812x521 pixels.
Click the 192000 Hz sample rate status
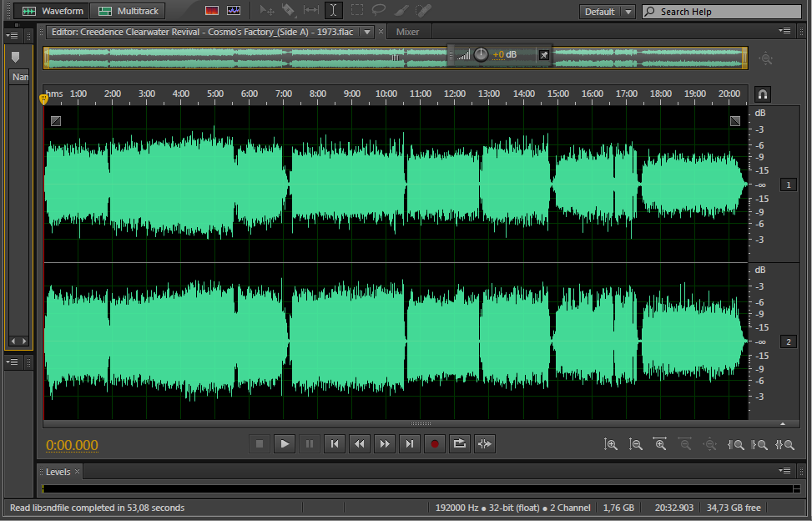tap(456, 508)
